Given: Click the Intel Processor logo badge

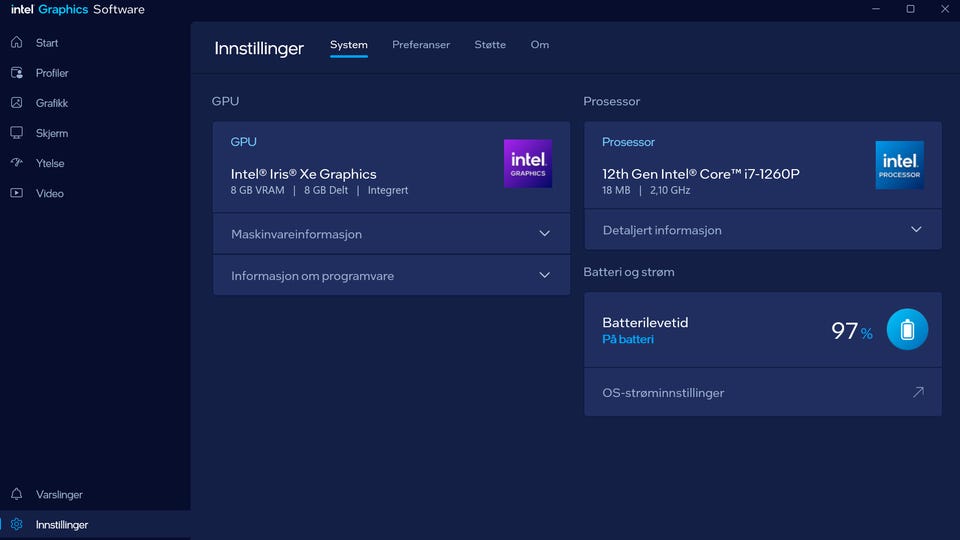Looking at the screenshot, I should tap(899, 165).
